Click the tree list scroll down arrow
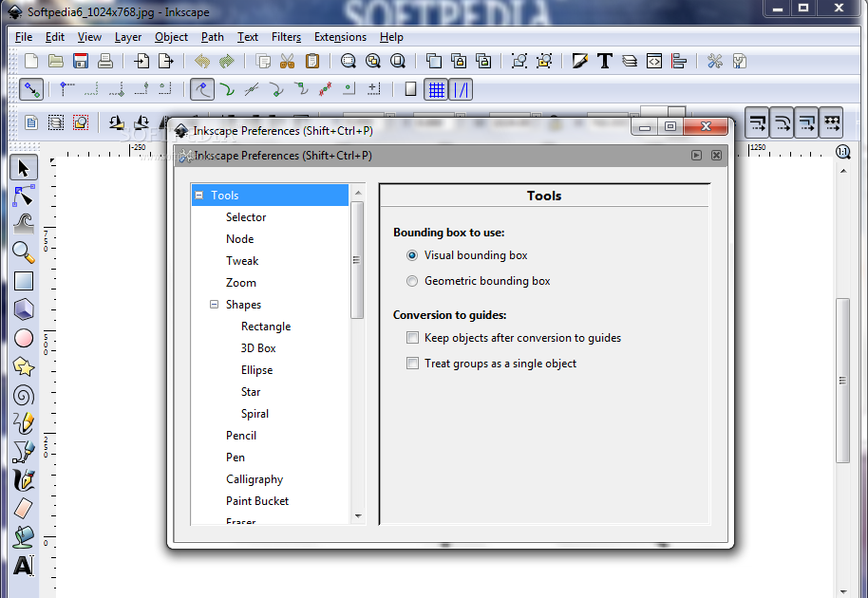 [x=358, y=515]
